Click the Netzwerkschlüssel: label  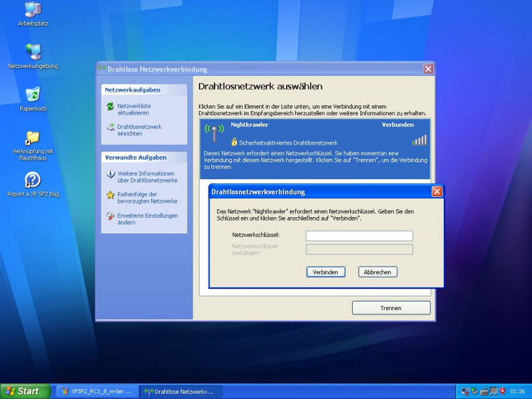coord(256,234)
